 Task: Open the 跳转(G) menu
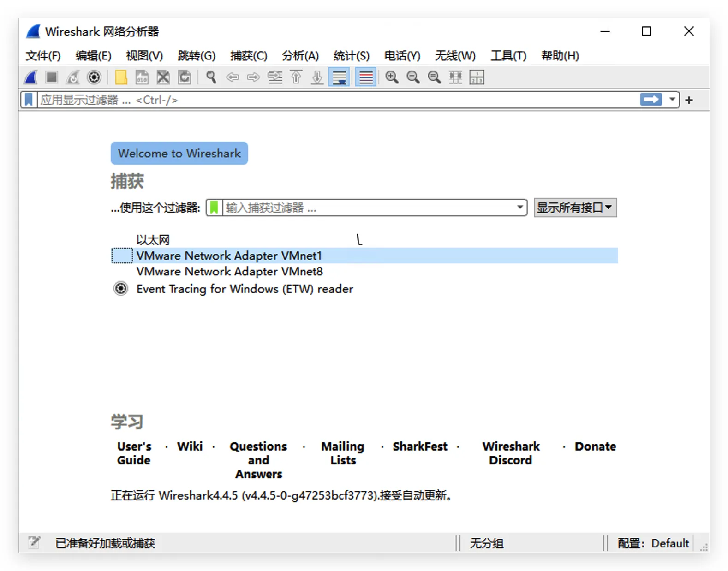pyautogui.click(x=197, y=56)
